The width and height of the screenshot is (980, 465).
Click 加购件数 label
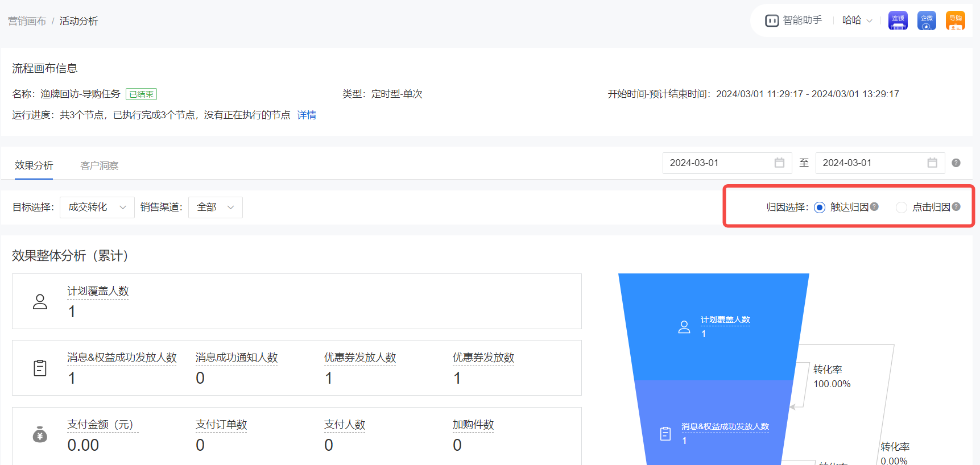(473, 425)
